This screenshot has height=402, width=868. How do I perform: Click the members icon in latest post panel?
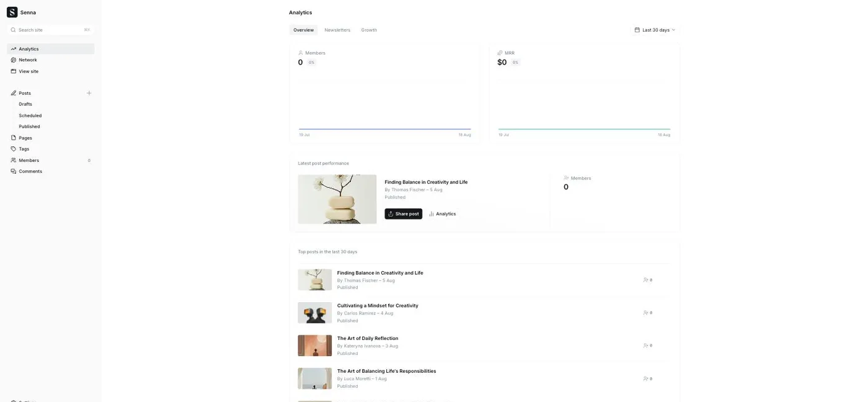566,178
